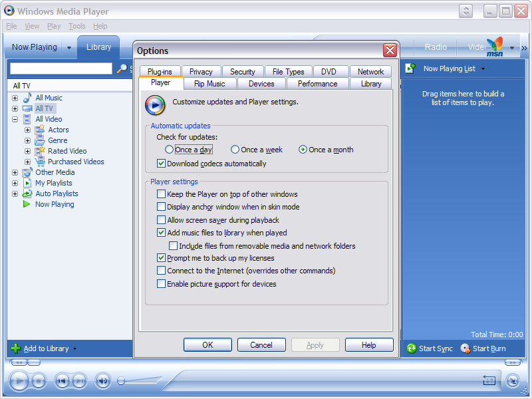Click the Play button in playback controls

coord(19,380)
